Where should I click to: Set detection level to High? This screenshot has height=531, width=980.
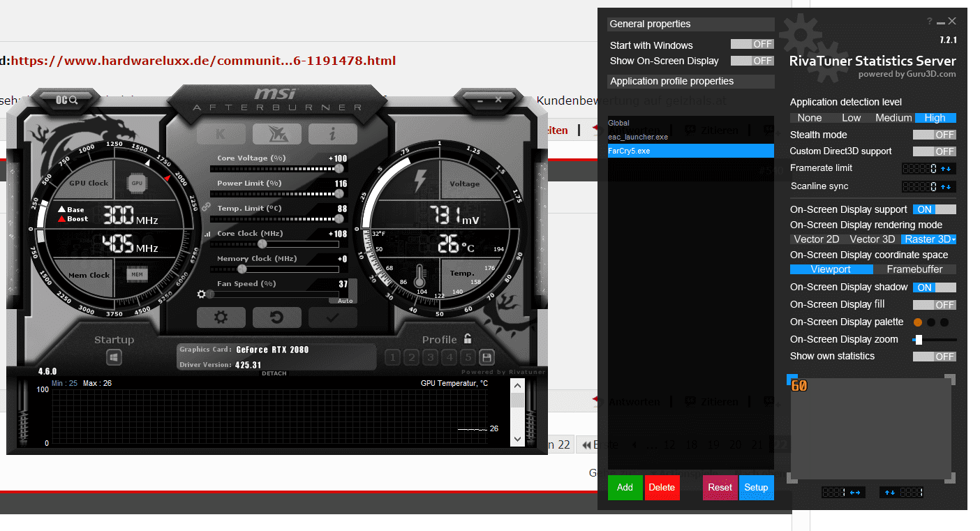click(935, 118)
